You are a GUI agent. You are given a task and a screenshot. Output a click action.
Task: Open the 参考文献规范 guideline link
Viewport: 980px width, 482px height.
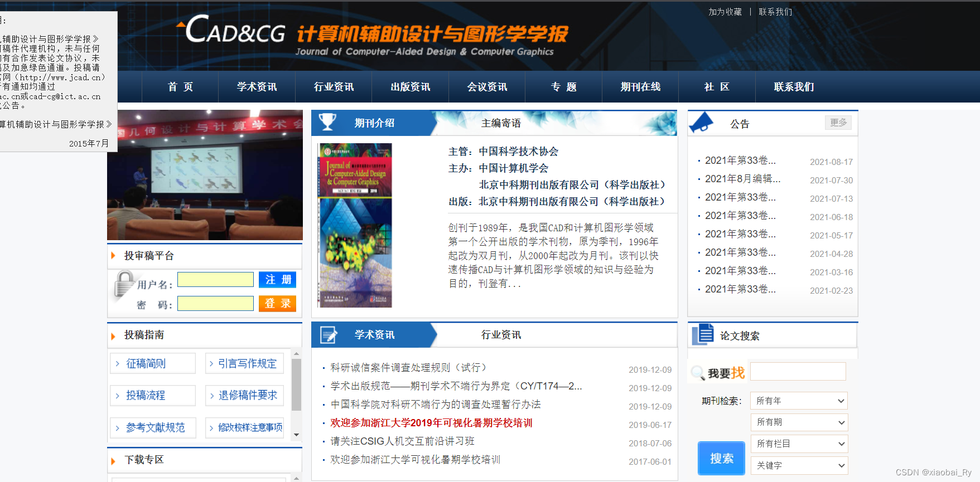[153, 427]
